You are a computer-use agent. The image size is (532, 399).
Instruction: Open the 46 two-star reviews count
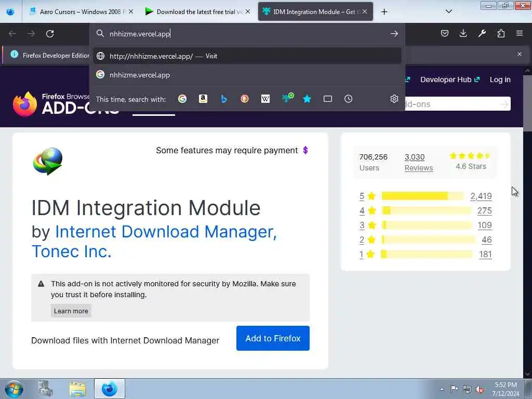click(x=486, y=240)
